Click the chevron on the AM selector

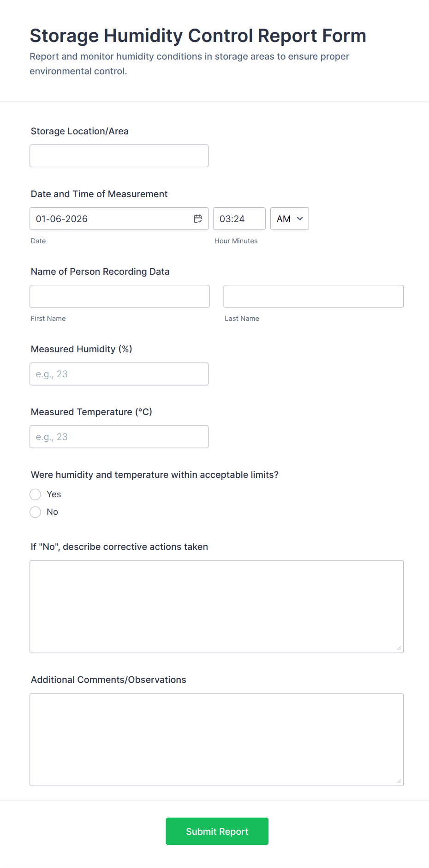coord(299,218)
